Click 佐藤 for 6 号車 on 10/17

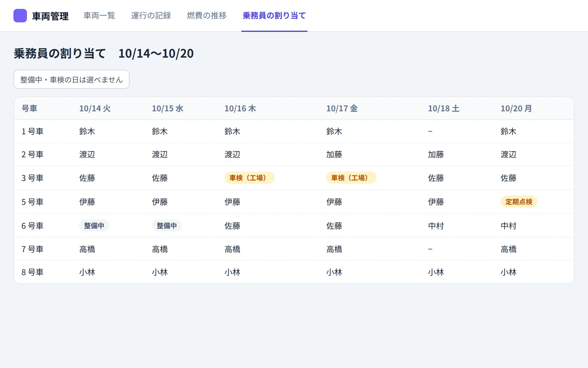point(334,226)
